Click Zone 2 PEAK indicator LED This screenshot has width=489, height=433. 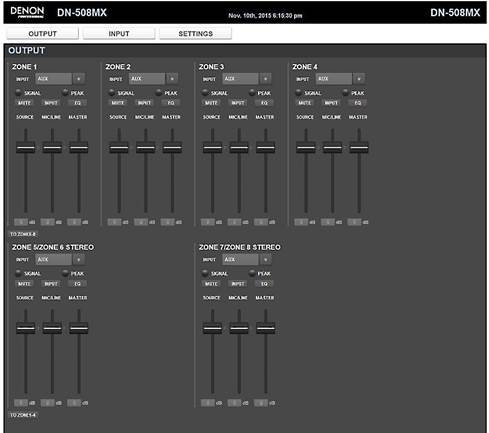(x=158, y=92)
